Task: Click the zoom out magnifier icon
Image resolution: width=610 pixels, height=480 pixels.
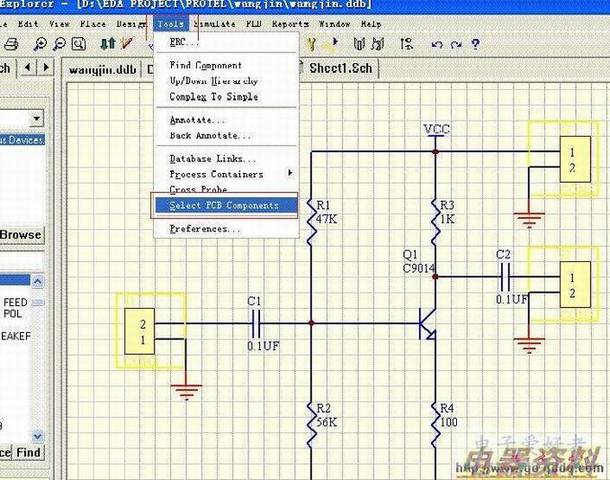Action: point(60,44)
